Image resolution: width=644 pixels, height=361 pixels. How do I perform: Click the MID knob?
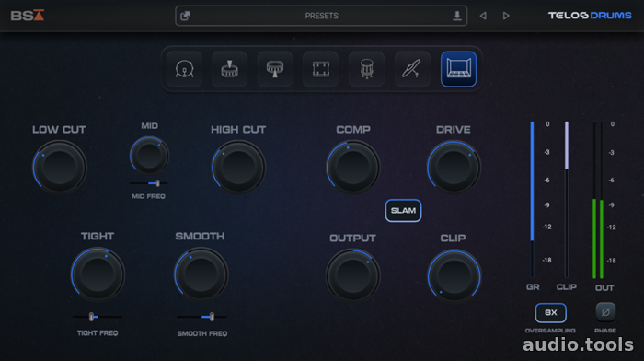tap(149, 156)
